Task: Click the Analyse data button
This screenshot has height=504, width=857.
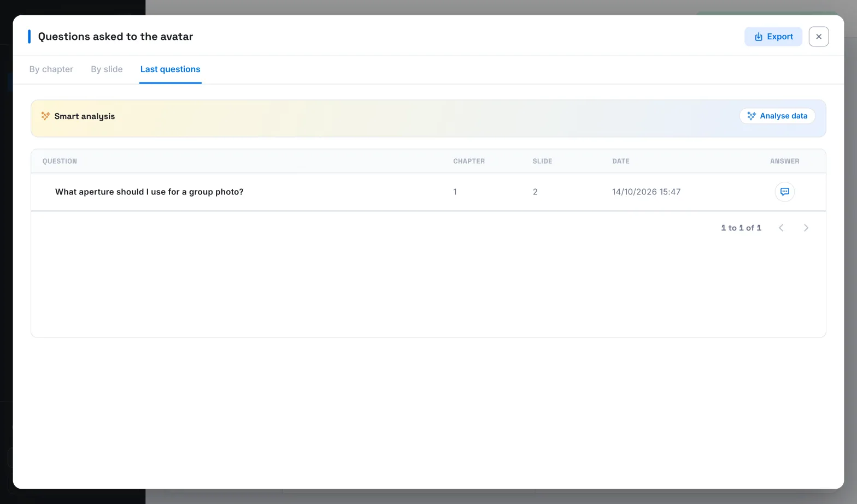Action: pos(777,116)
